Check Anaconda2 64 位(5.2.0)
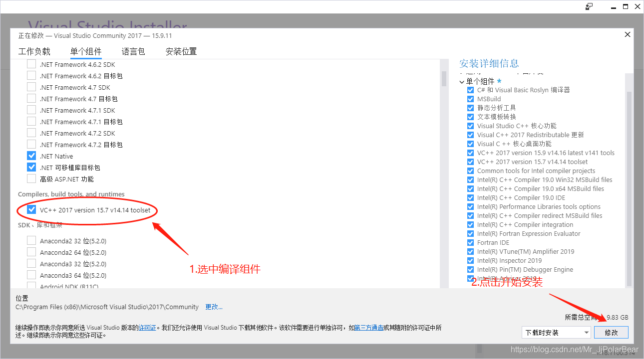The image size is (644, 359). [x=31, y=252]
